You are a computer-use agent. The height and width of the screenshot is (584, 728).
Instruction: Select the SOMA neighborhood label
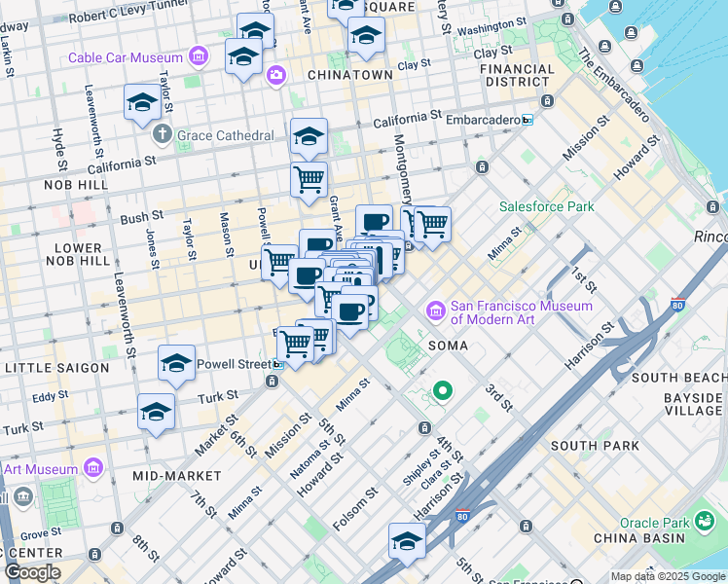click(448, 346)
